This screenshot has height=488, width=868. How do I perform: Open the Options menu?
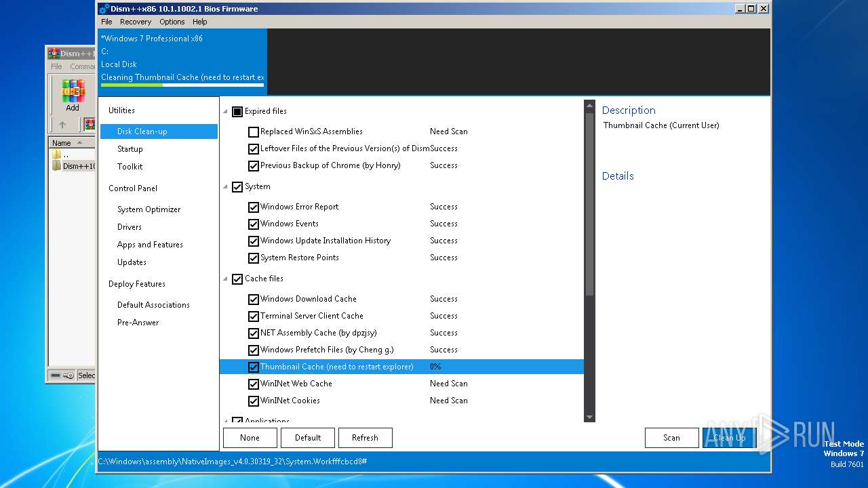pyautogui.click(x=172, y=22)
